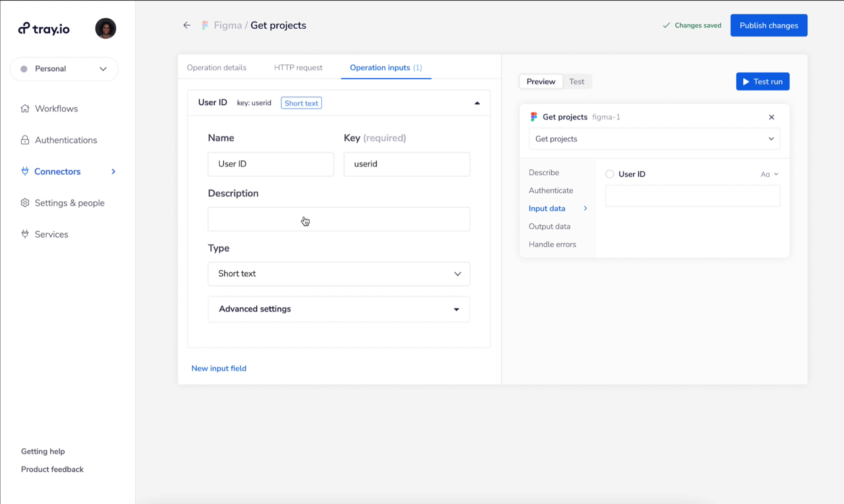844x504 pixels.
Task: Click the Services sidebar icon
Action: (25, 234)
